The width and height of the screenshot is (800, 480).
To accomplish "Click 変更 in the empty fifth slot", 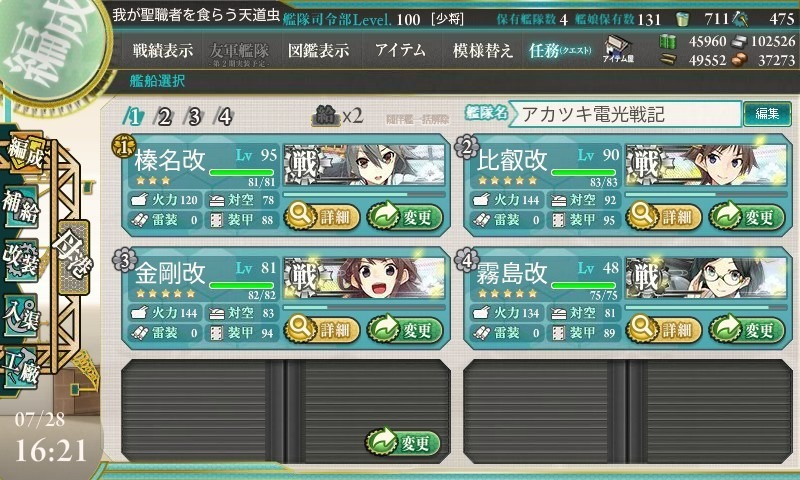I will pos(403,442).
